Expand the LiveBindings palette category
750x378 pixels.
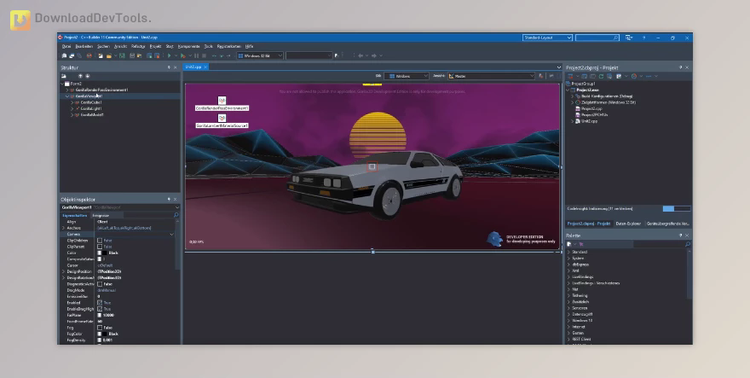[x=569, y=277]
